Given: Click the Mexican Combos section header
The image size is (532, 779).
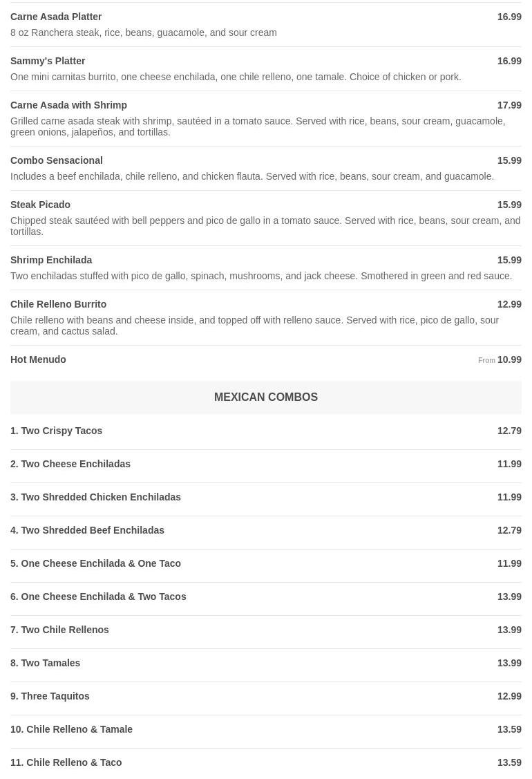Looking at the screenshot, I should (266, 397).
